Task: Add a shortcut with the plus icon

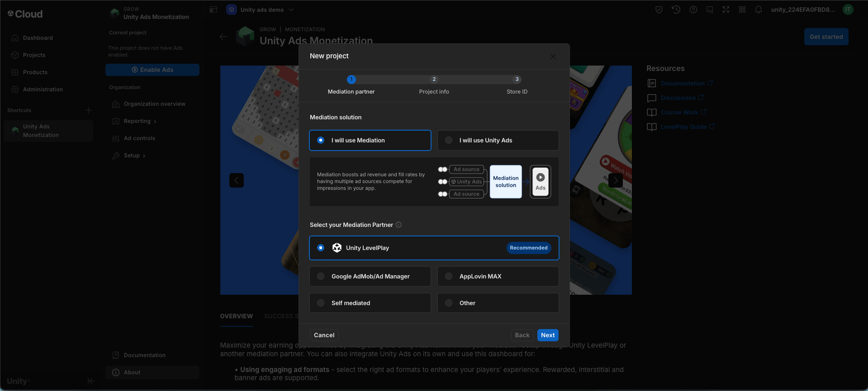Action: [x=89, y=110]
